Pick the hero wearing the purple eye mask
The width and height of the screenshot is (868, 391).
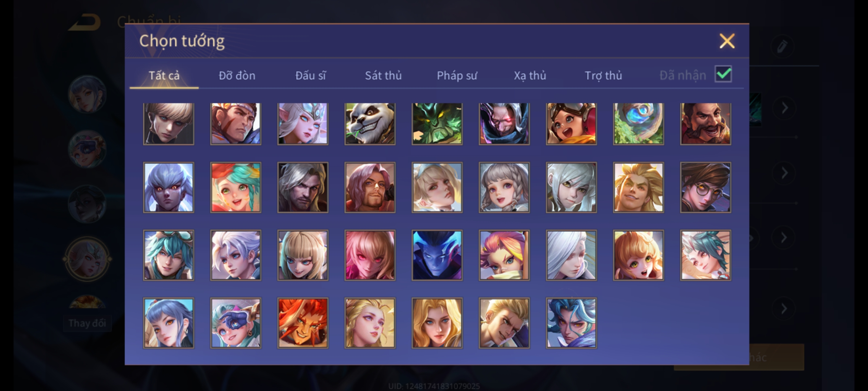pos(235,323)
